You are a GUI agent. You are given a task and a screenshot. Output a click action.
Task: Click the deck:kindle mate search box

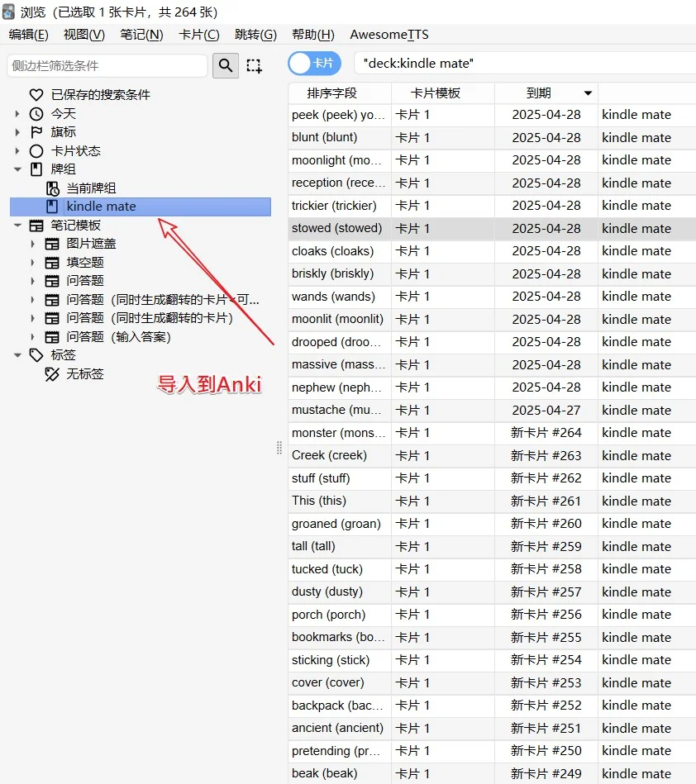click(525, 64)
